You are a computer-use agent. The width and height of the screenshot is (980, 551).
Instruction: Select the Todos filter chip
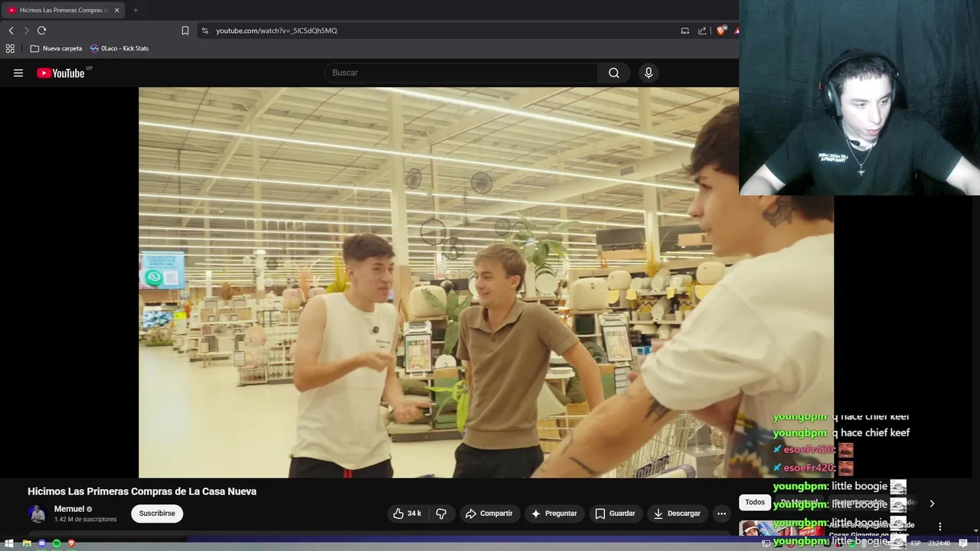point(755,502)
